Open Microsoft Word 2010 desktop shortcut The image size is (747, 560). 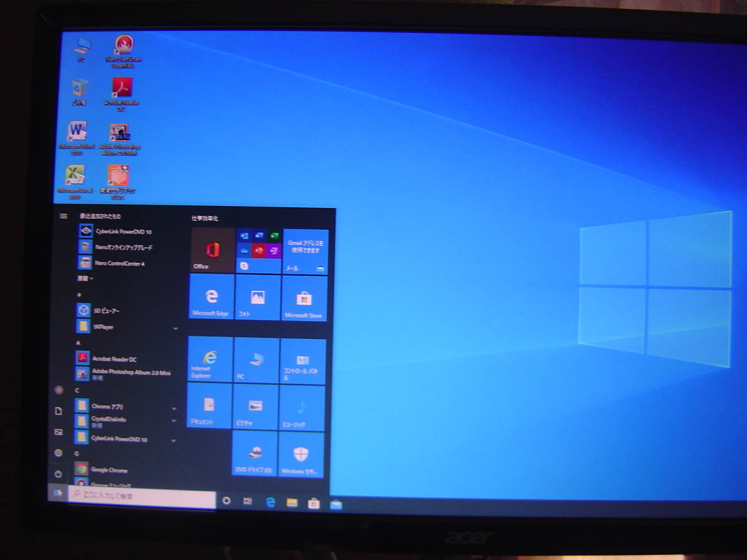(77, 138)
